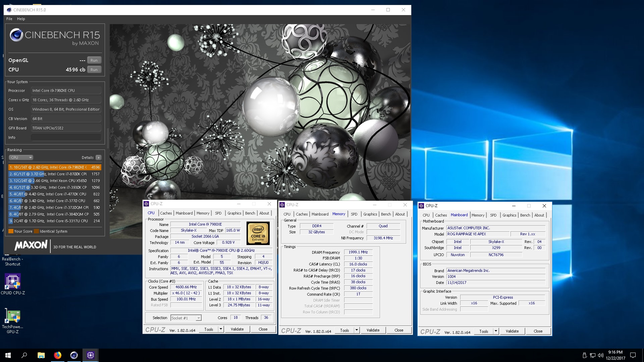
Task: Open Graphics tab in the Mainboard CPU-Z window
Action: (509, 215)
